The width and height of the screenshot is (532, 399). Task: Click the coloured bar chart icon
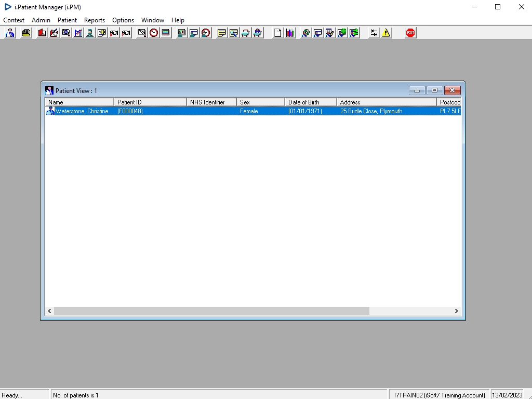(290, 33)
